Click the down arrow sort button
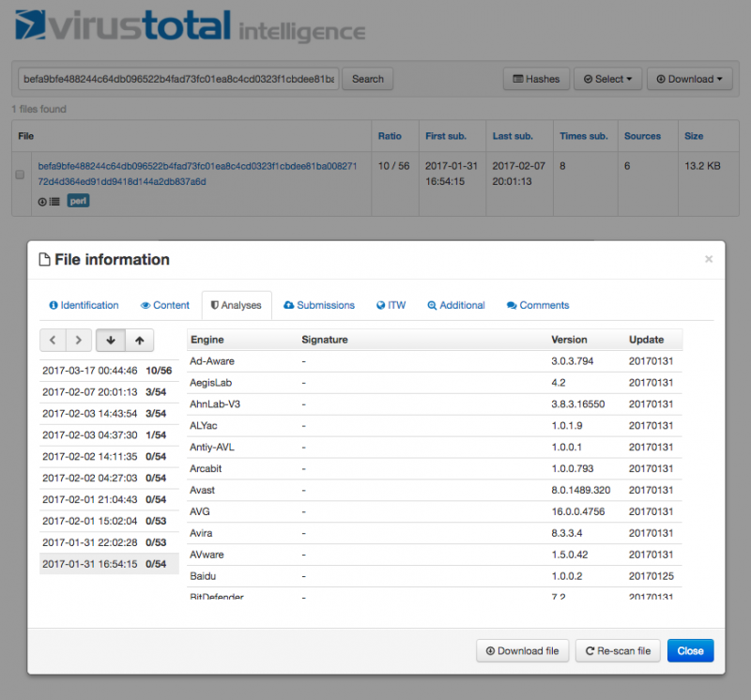This screenshot has width=751, height=700. (x=111, y=340)
